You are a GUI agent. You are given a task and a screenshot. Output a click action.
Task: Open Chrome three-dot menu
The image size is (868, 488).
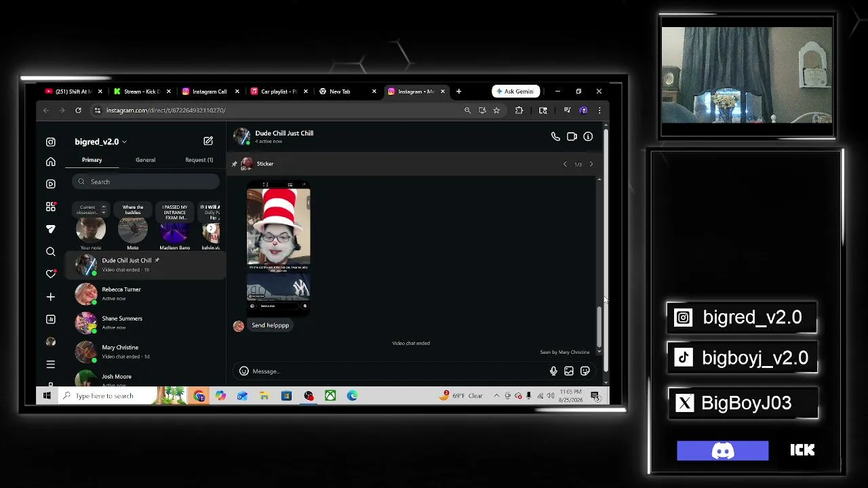tap(599, 110)
